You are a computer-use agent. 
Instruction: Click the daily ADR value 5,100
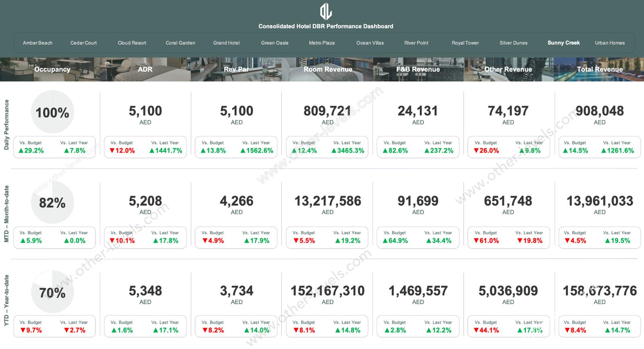point(145,111)
